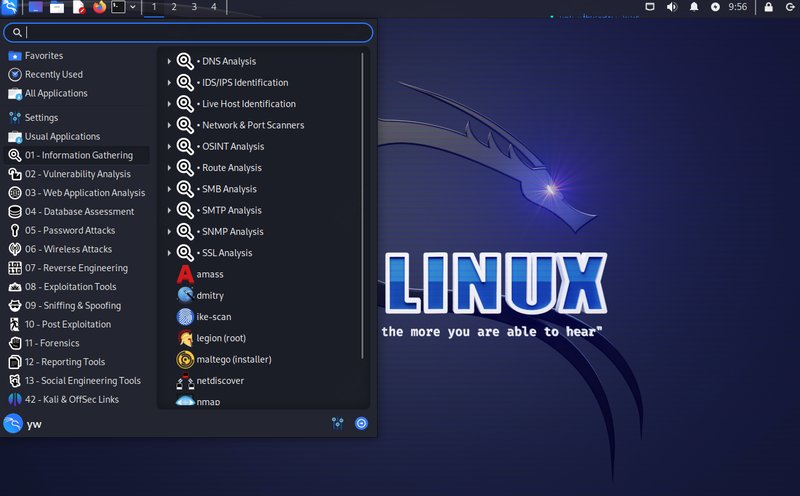Image resolution: width=800 pixels, height=496 pixels.
Task: Open the 05 - Password Attacks category
Action: (x=70, y=230)
